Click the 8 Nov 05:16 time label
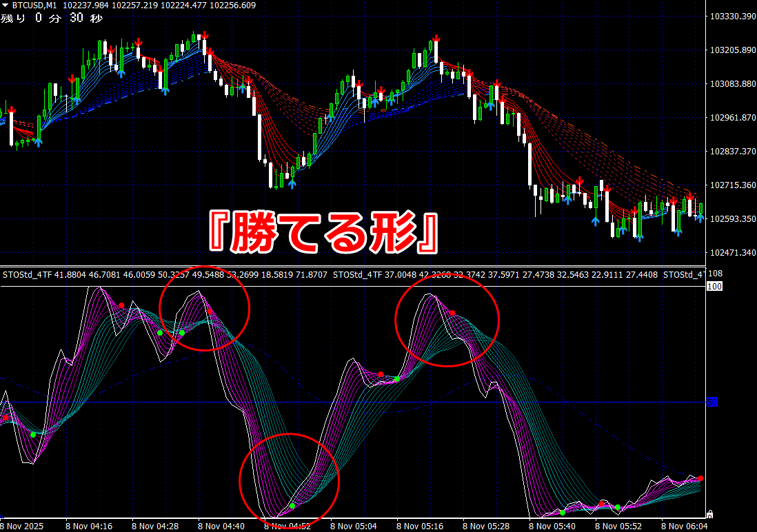This screenshot has height=532, width=757. (420, 526)
